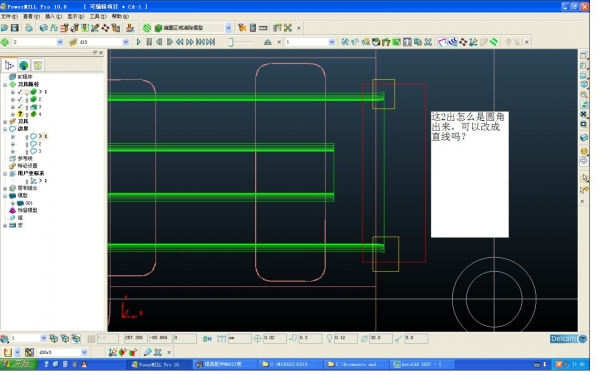The width and height of the screenshot is (600, 375).
Task: Toggle the light bulb on toolpath 1
Action: pyautogui.click(x=27, y=92)
